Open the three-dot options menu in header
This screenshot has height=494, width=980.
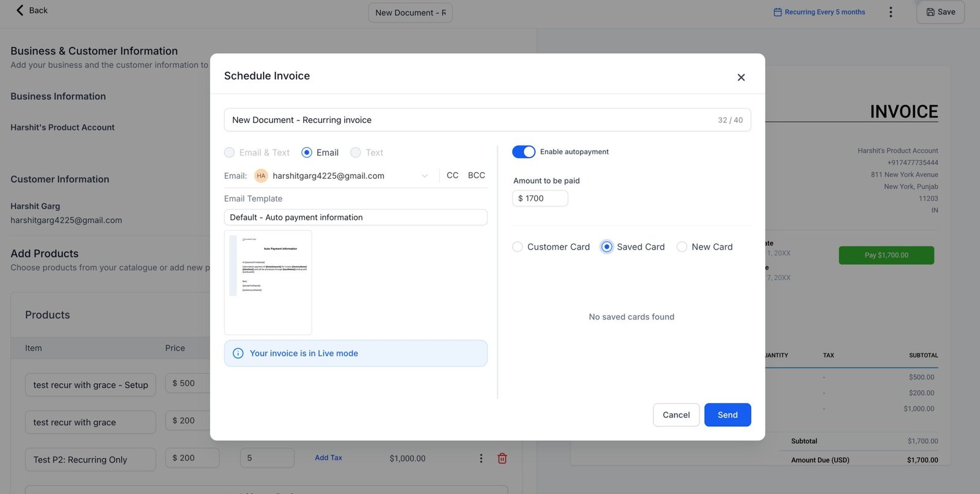pyautogui.click(x=890, y=12)
